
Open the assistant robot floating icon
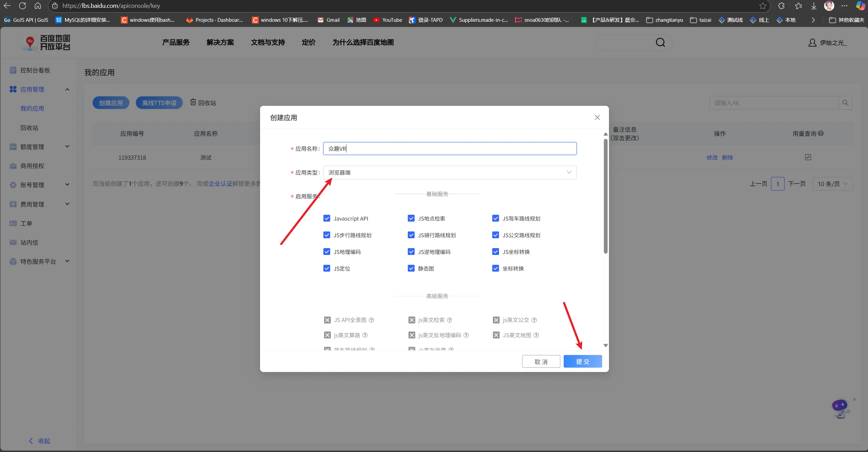pos(840,408)
